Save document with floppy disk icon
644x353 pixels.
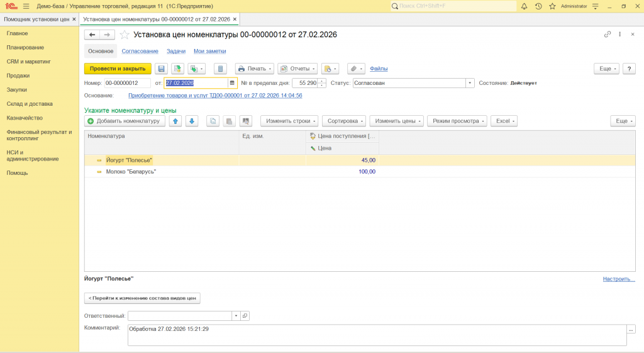coord(161,69)
